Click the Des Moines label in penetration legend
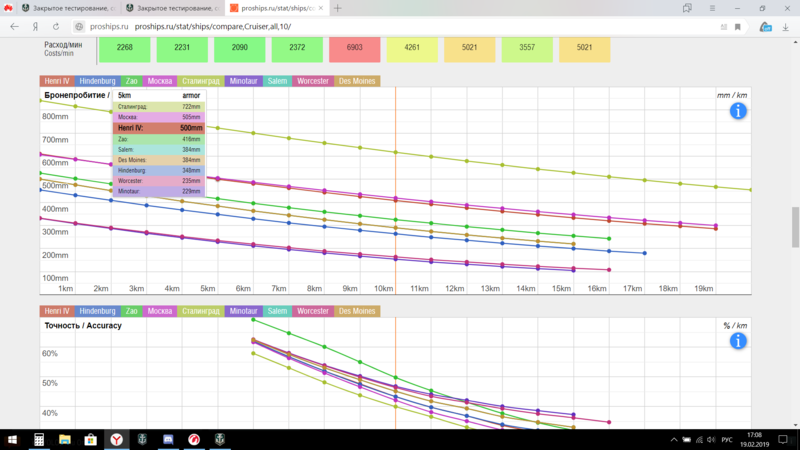 pos(356,81)
